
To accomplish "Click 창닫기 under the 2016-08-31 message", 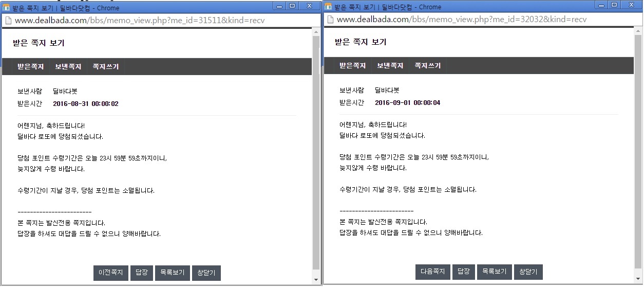I will pyautogui.click(x=206, y=273).
